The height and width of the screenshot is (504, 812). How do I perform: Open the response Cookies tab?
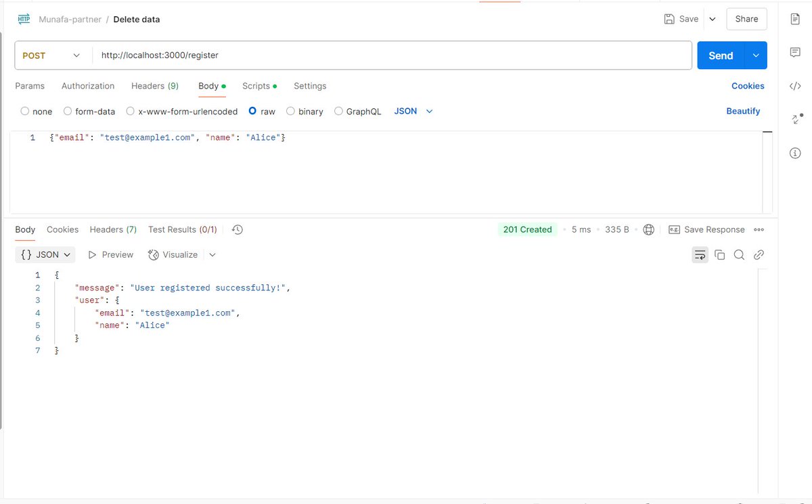63,229
